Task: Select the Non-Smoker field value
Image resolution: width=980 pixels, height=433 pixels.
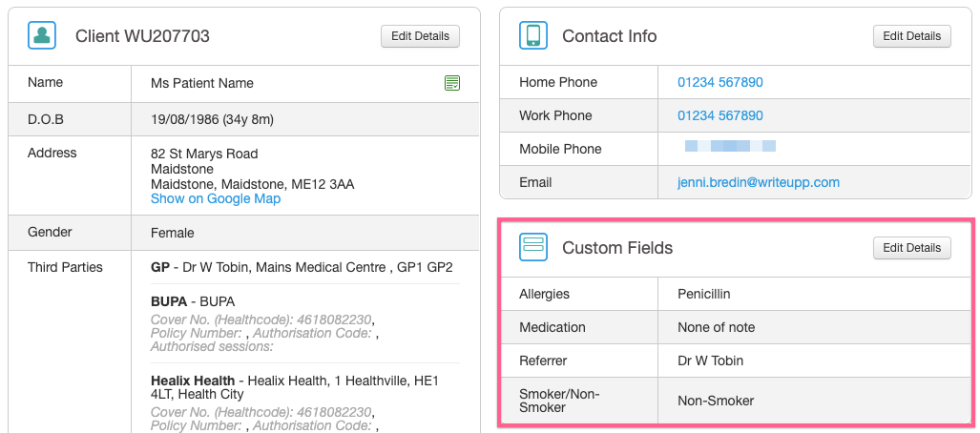Action: tap(716, 401)
